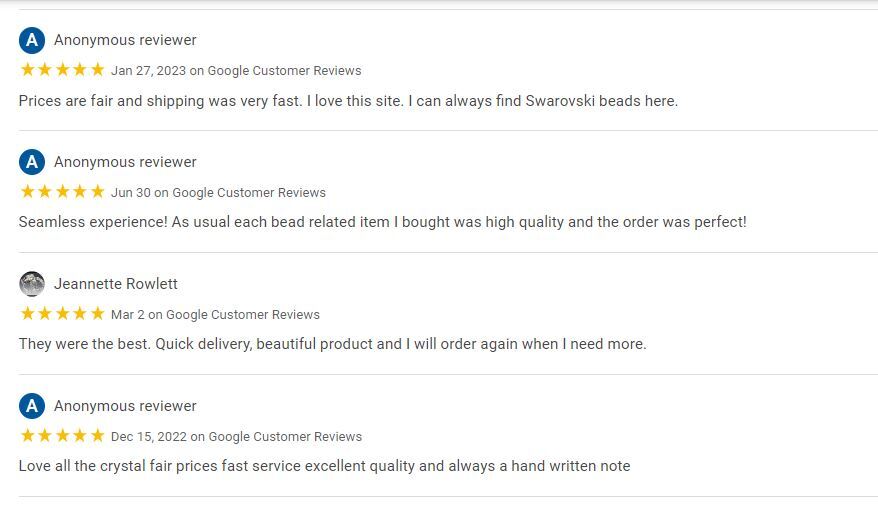The width and height of the screenshot is (878, 508).
Task: Open Jeannette Rowlett's profile photo
Action: click(32, 284)
